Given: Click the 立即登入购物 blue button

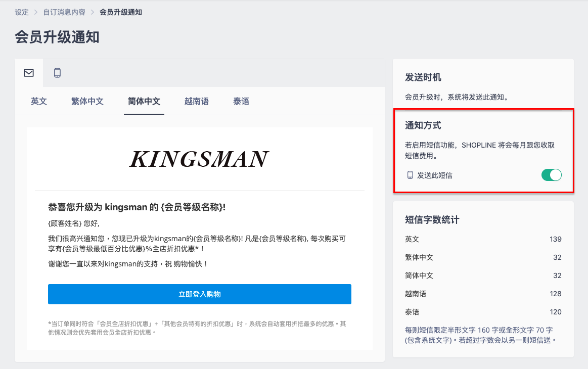Looking at the screenshot, I should point(200,294).
